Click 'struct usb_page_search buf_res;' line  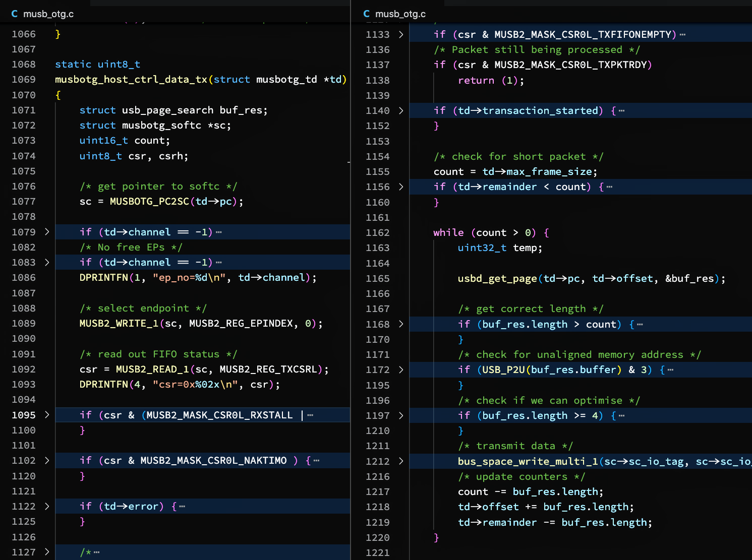pyautogui.click(x=173, y=110)
